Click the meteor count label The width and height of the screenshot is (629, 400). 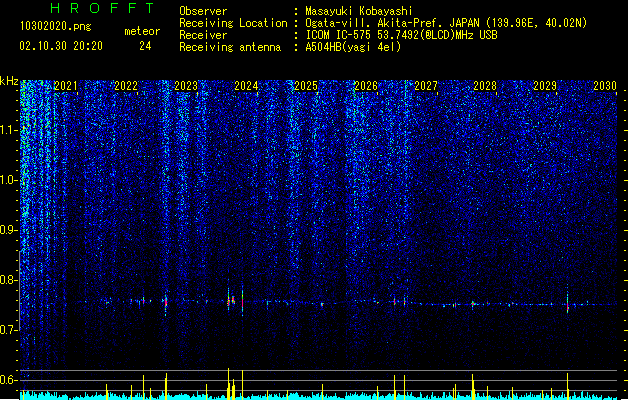tap(142, 31)
